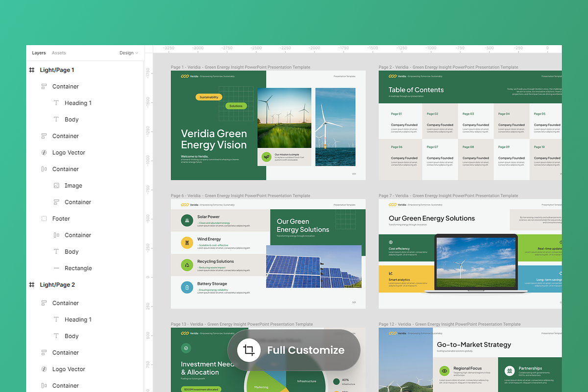Viewport: 588px width, 392px height.
Task: Click the dollar icon above Cost efficiency
Action: 391,242
